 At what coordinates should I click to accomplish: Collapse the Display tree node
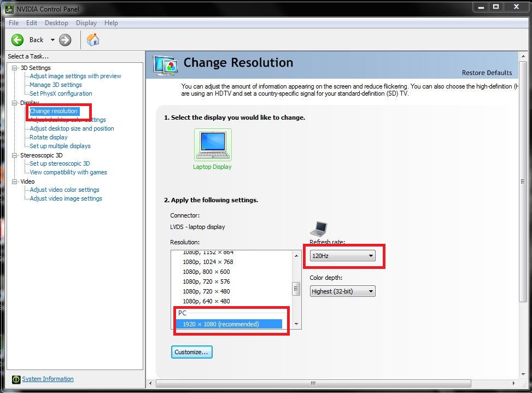15,103
